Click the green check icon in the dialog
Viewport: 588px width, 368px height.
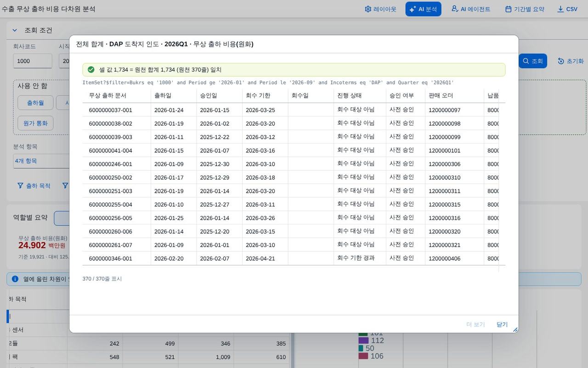point(91,69)
